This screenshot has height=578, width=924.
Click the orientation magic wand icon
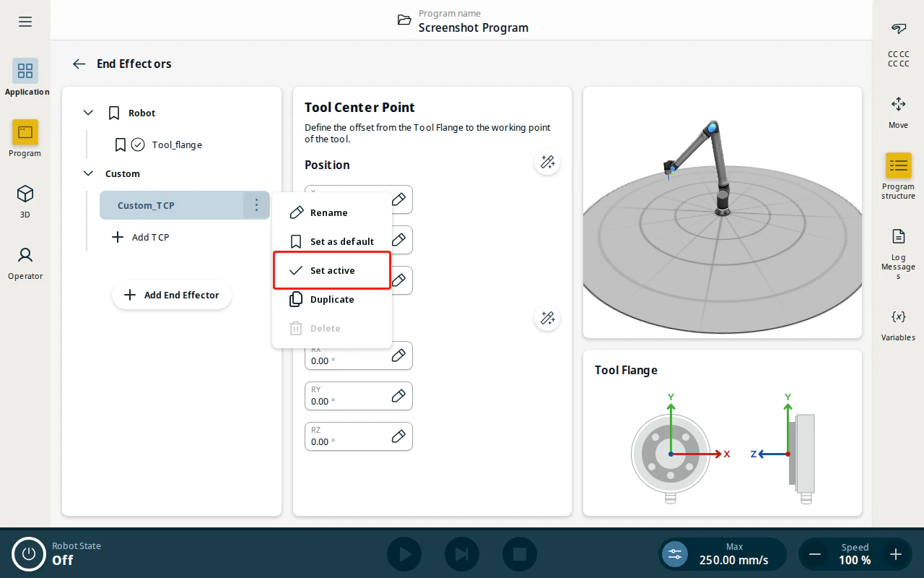coord(547,318)
